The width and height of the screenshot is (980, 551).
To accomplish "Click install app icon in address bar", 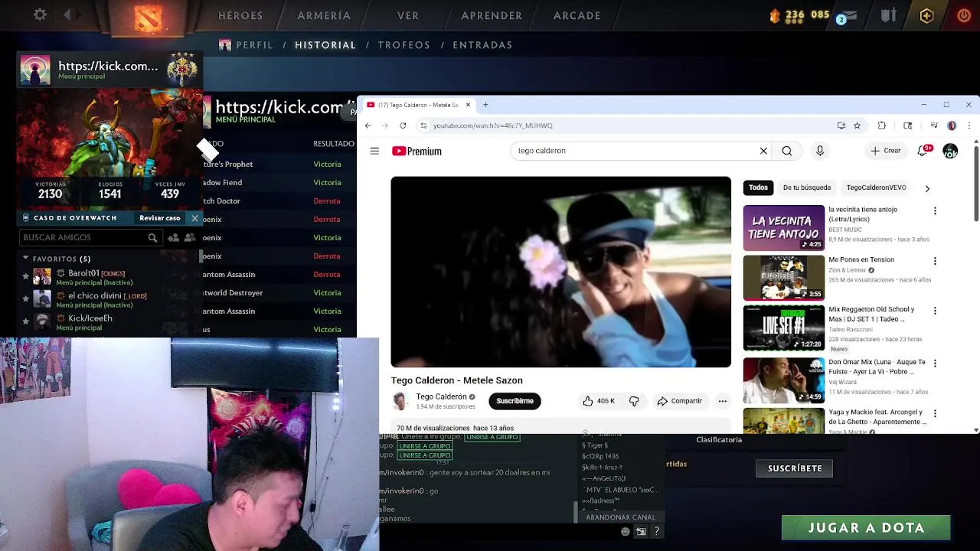I will [841, 126].
